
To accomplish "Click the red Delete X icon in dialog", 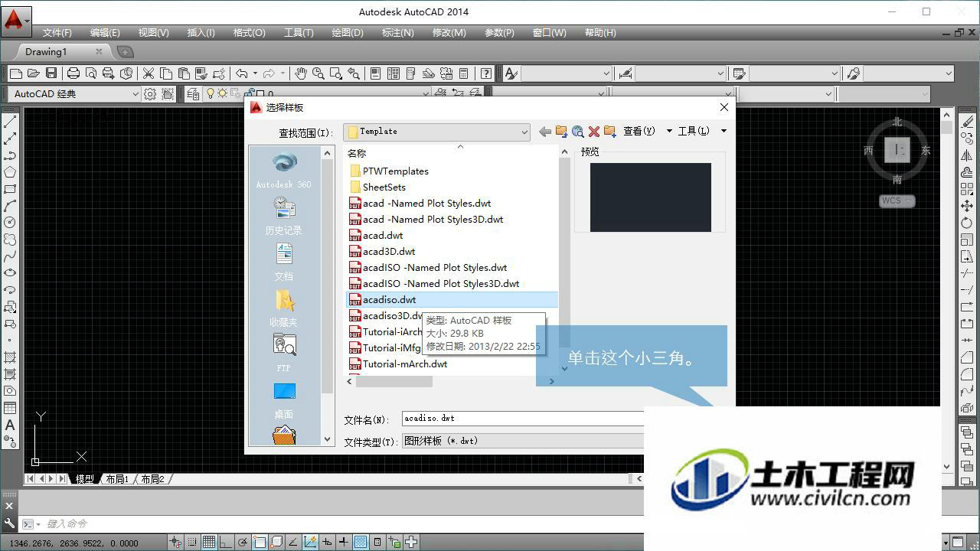I will pos(593,132).
